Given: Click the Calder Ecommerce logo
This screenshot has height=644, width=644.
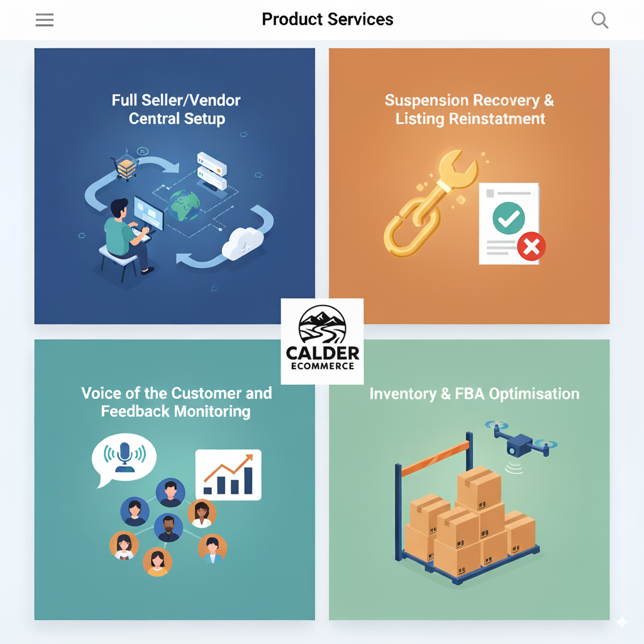Looking at the screenshot, I should [x=322, y=340].
